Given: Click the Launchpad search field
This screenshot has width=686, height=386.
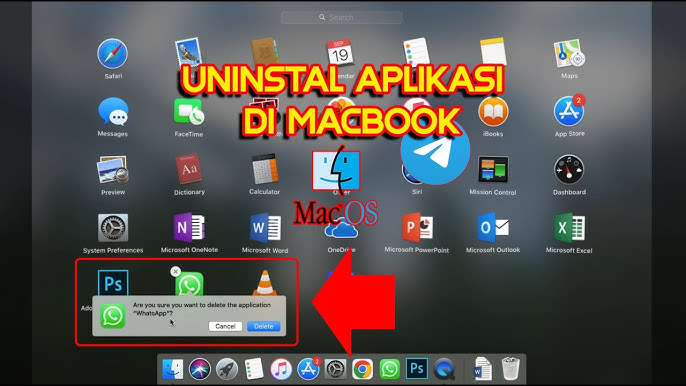Looking at the screenshot, I should (342, 18).
